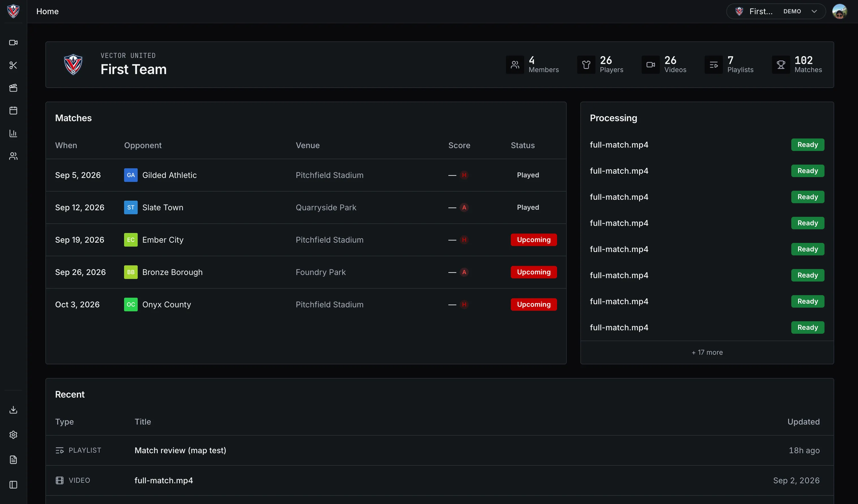Click the Videos stat camera icon
Image resolution: width=858 pixels, height=504 pixels.
pos(651,65)
